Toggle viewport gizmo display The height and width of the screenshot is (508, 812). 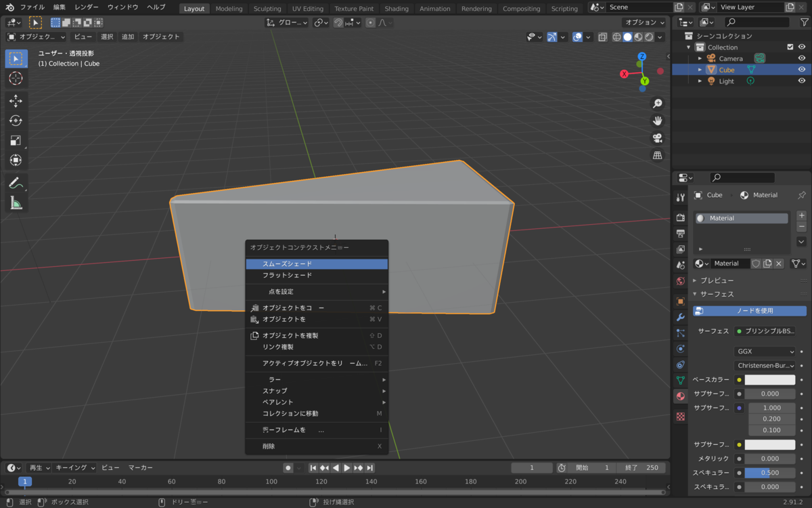(x=552, y=37)
